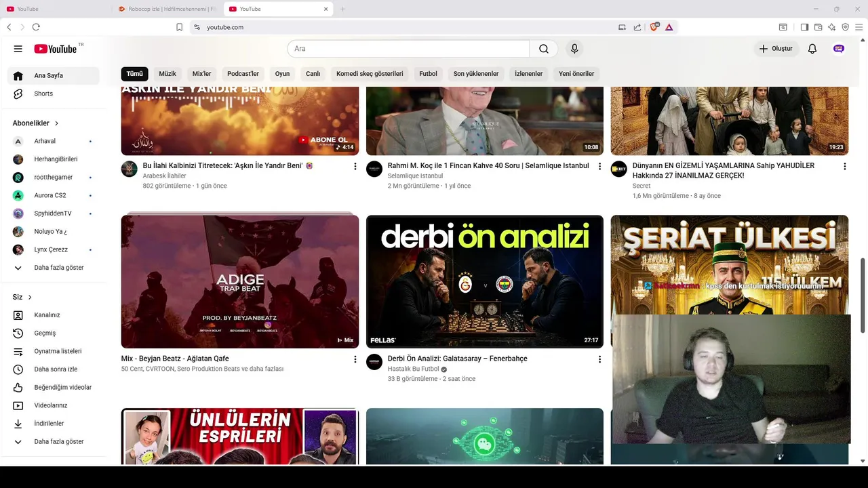Go back in browser history
Viewport: 868px width, 488px height.
[9, 27]
